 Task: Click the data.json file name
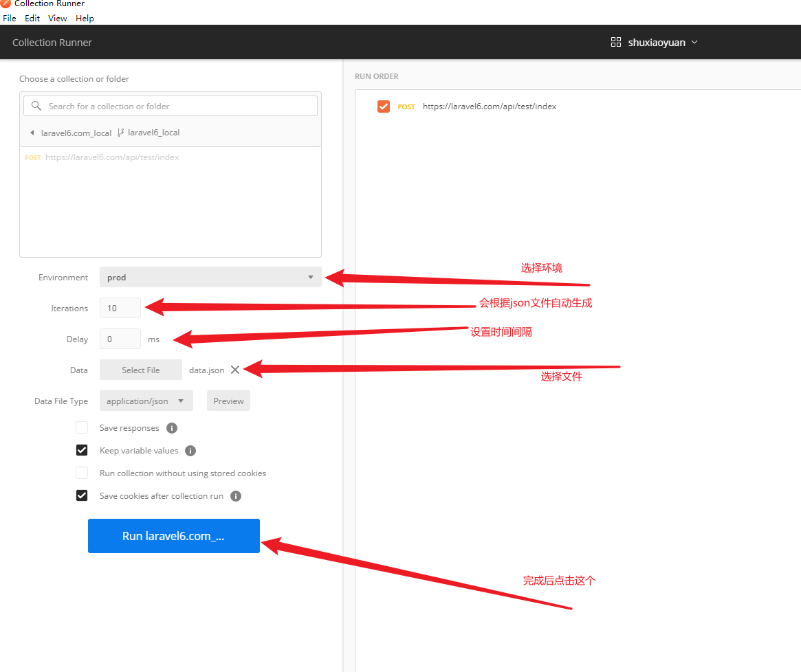click(206, 370)
